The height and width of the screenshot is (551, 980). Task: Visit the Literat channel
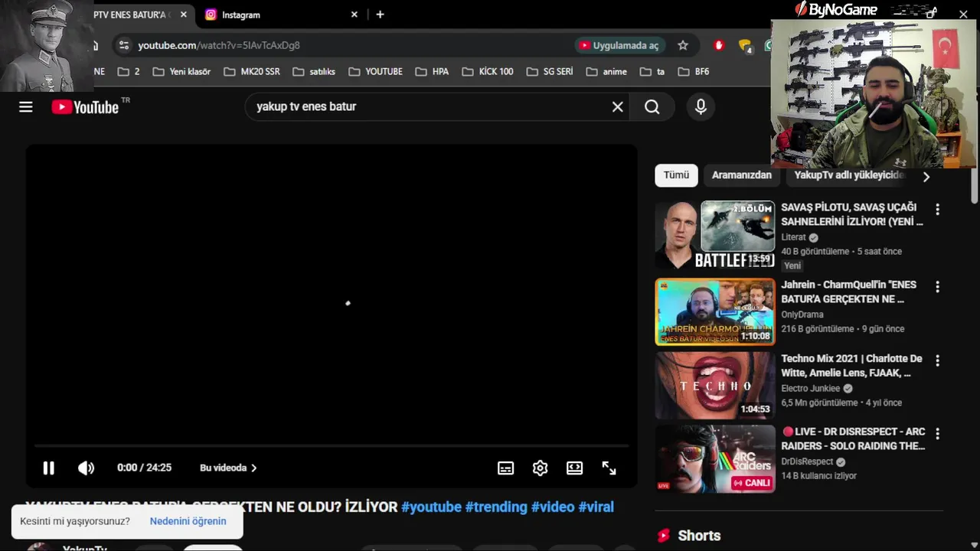tap(793, 237)
